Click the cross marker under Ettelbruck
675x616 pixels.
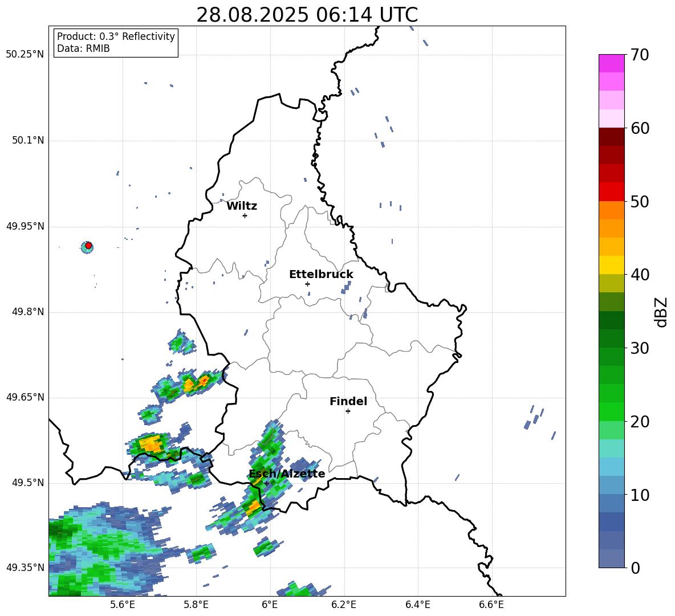coord(307,284)
